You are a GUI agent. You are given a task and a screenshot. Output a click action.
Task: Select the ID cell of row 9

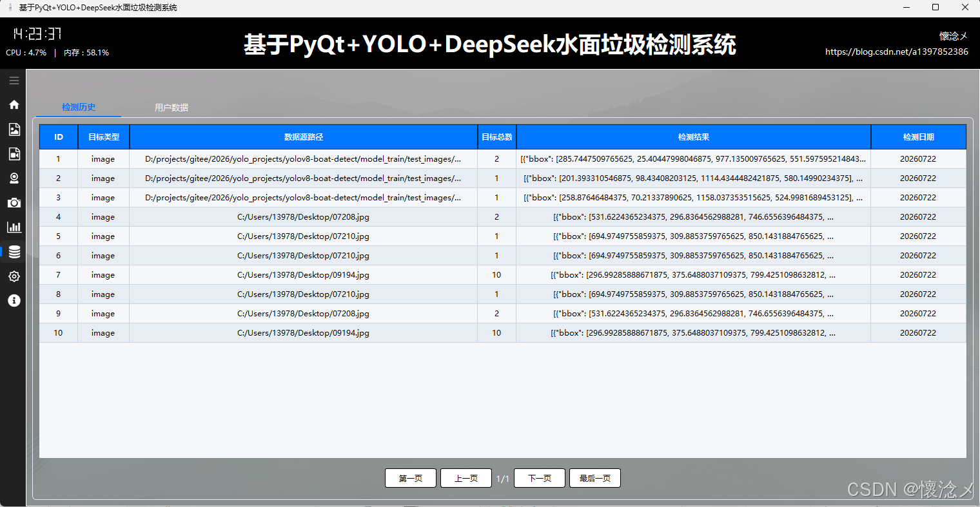tap(59, 314)
